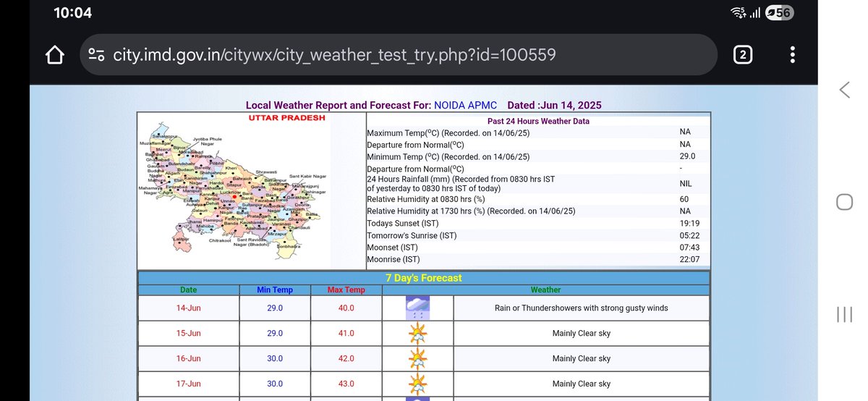This screenshot has height=401, width=868.
Task: Tap the Chrome home icon
Action: coord(56,55)
